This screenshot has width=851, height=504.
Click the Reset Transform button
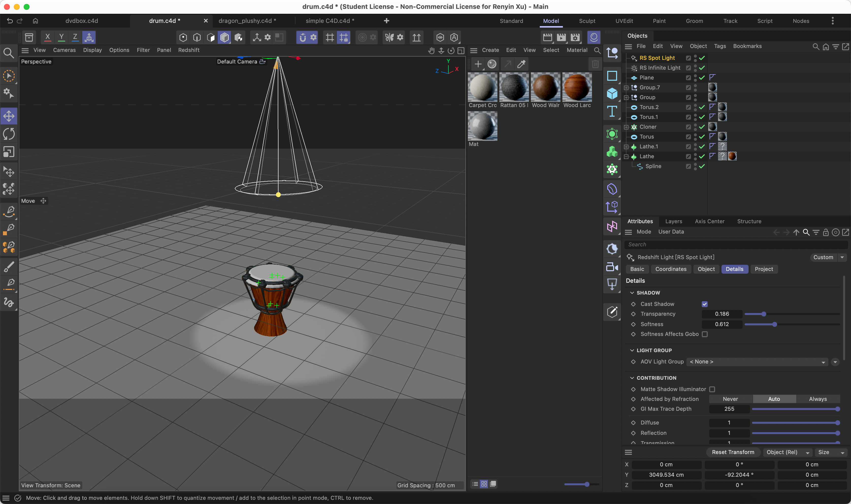[x=733, y=452]
